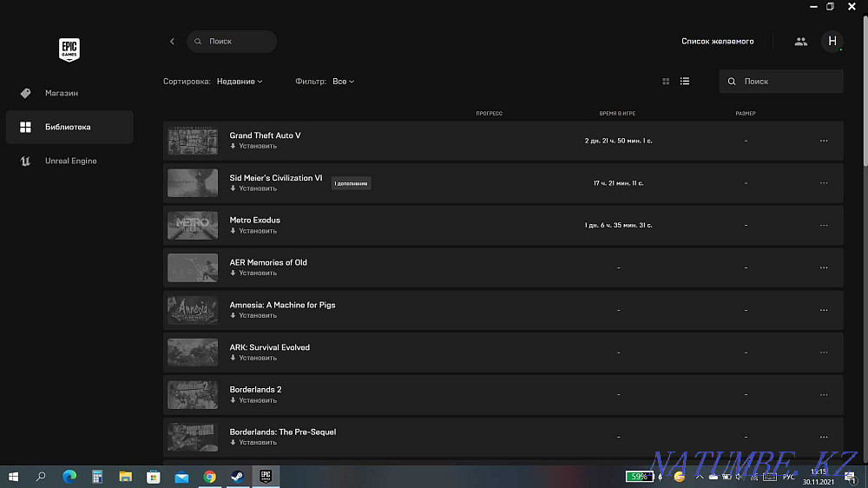Click the 59% battery indicator
The height and width of the screenshot is (488, 868).
tap(640, 477)
